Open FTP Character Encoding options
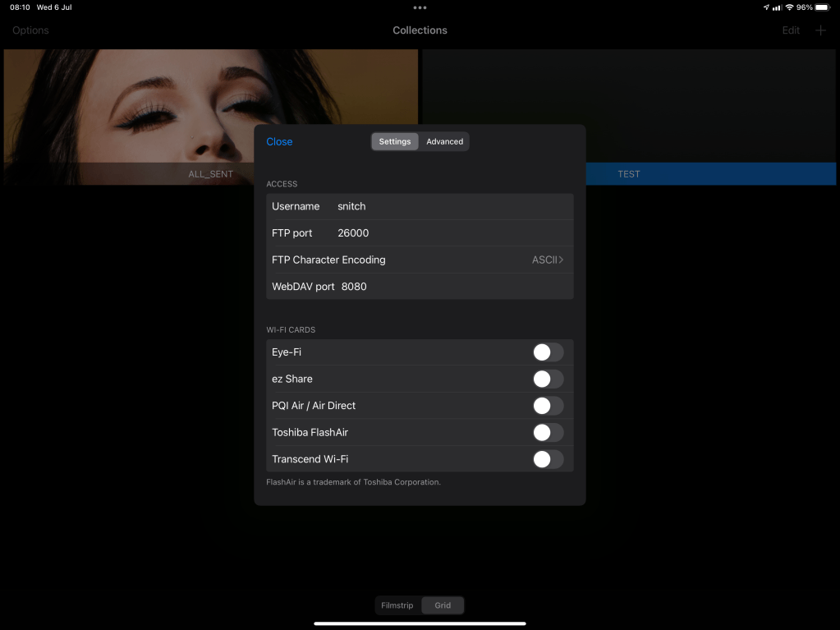 (x=419, y=260)
